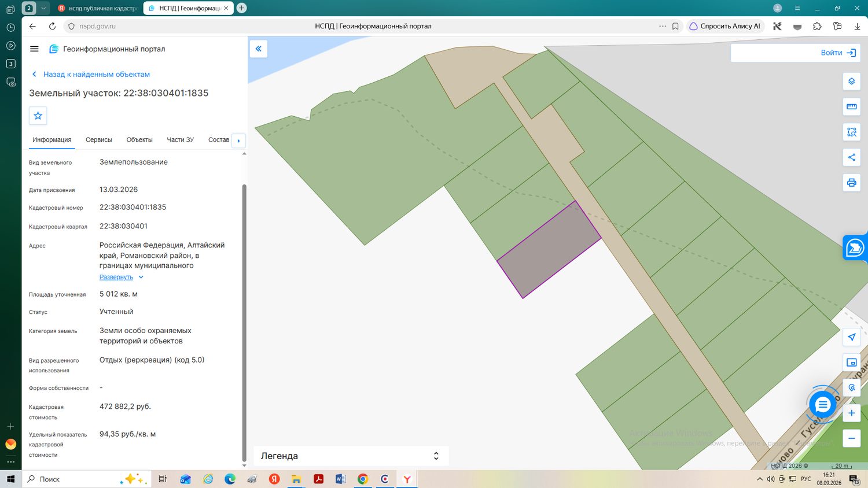Screen dimensions: 868x488
Task: Add parcel to favorites with star icon
Action: click(x=38, y=116)
